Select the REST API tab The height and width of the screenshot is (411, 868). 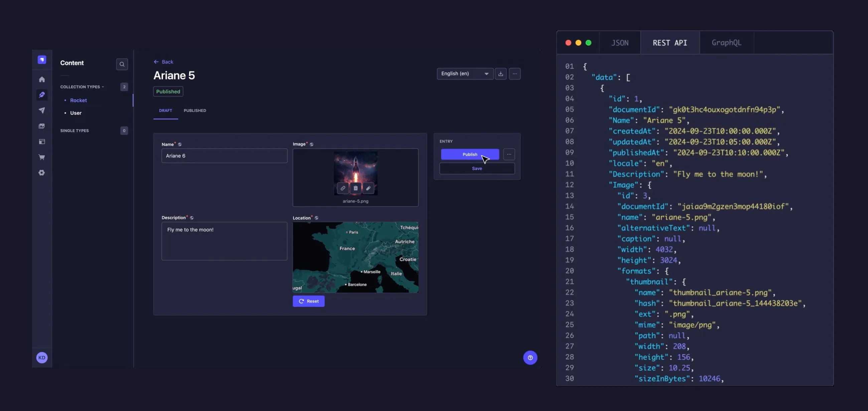pyautogui.click(x=670, y=43)
